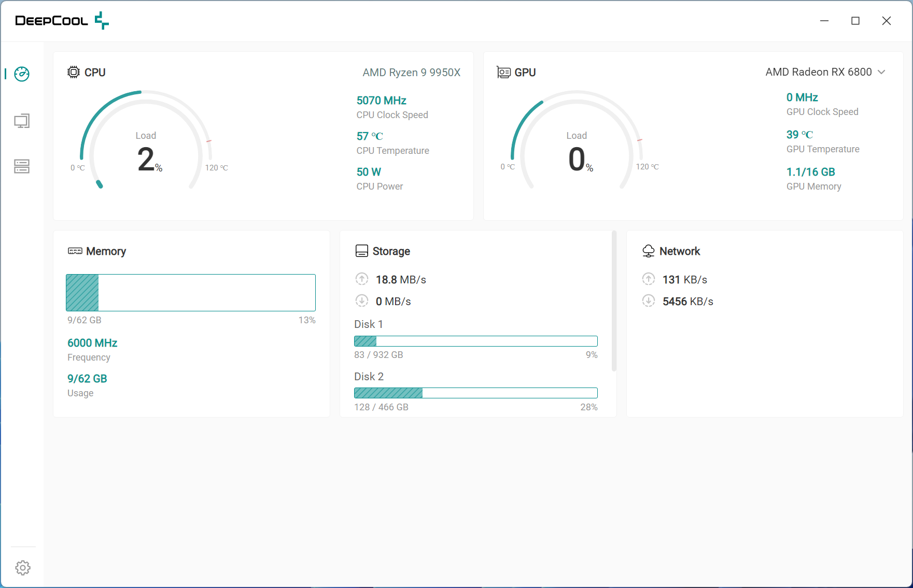Click the 5456 KB/s network speed

[688, 302]
